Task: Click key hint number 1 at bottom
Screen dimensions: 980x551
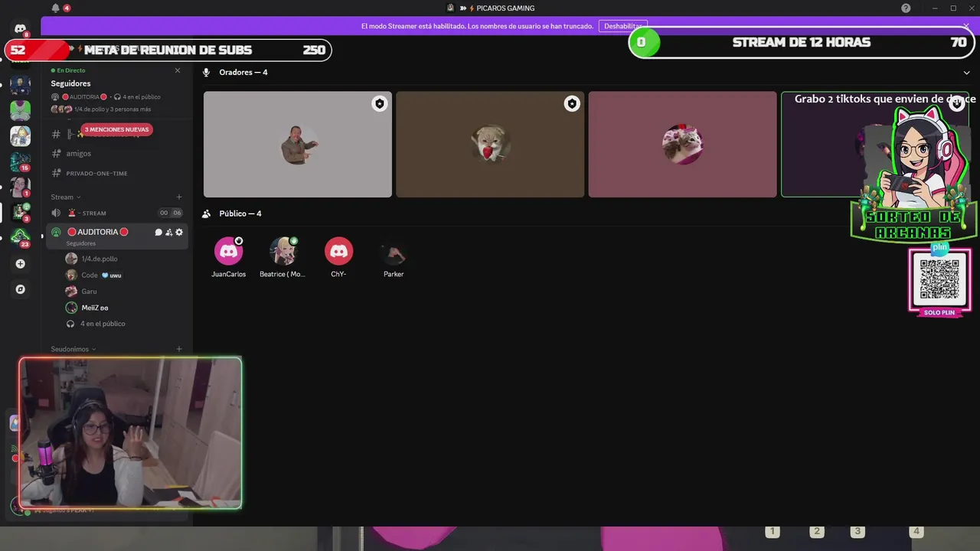Action: click(773, 531)
